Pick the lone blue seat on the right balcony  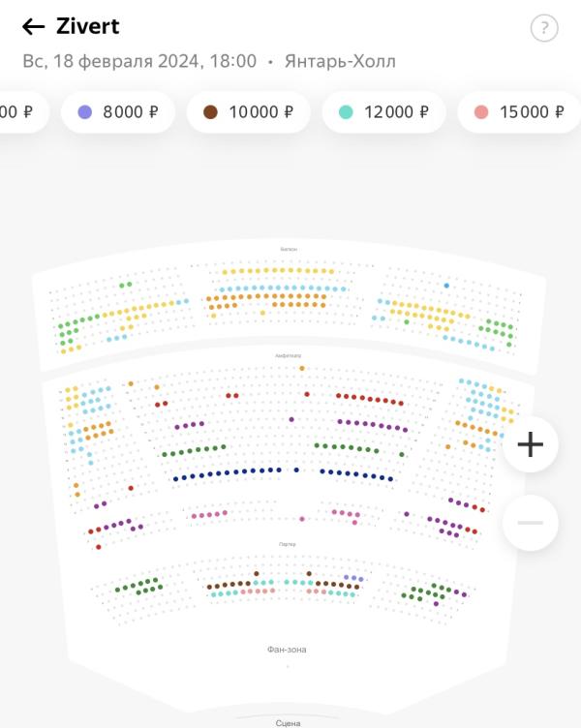(446, 286)
